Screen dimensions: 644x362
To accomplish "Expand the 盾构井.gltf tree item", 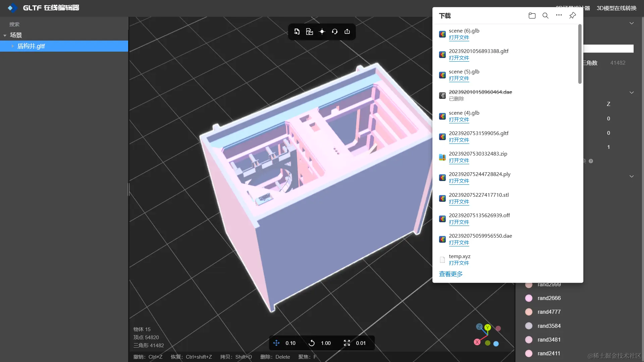I will tap(13, 46).
